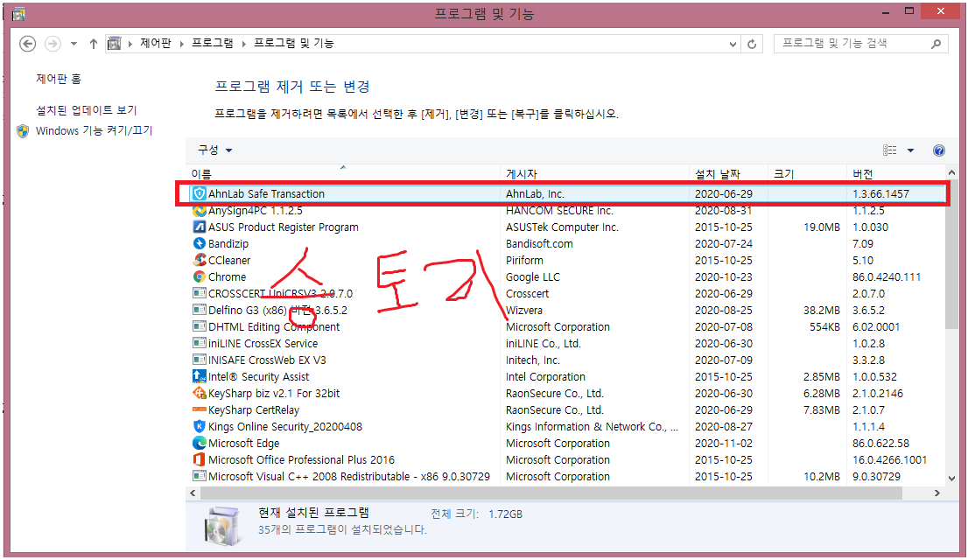Viewport: 968px width, 560px height.
Task: Click the Chrome browser icon in list
Action: click(199, 277)
